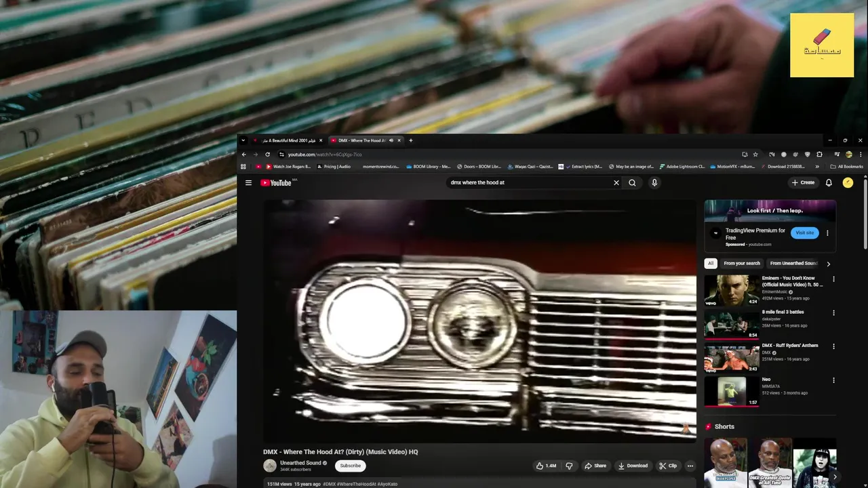Click the #WhereTheHoodAt hashtag

coord(357,484)
